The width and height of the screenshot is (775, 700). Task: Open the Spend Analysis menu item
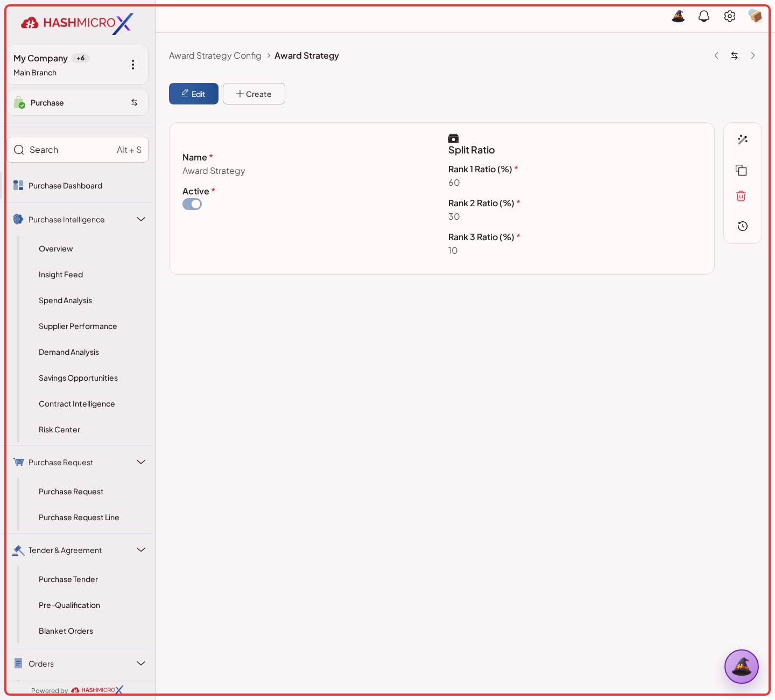[x=65, y=300]
